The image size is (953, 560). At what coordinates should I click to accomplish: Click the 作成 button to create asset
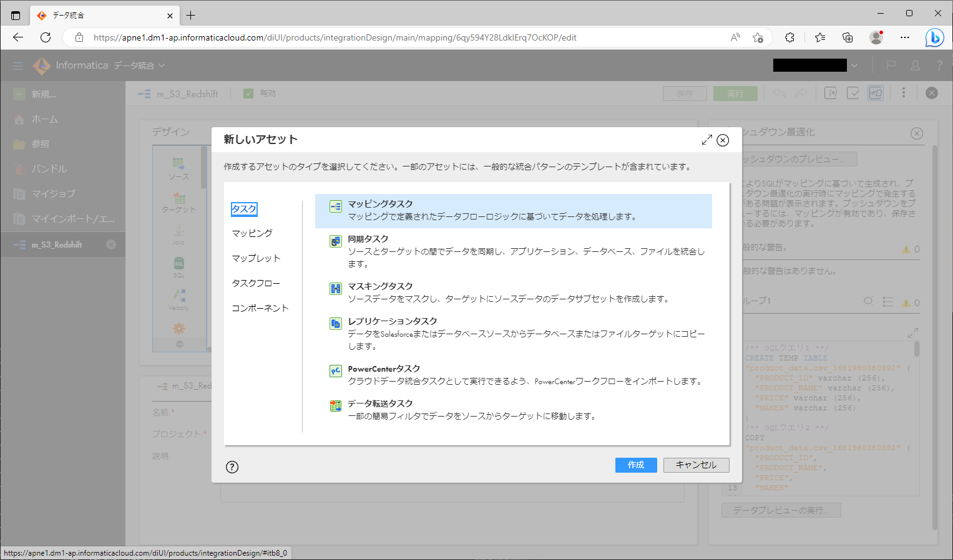(636, 465)
